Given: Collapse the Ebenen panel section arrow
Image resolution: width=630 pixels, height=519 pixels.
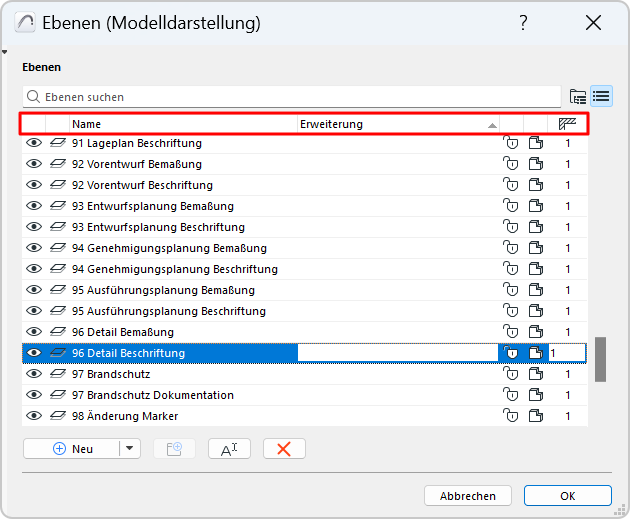Looking at the screenshot, I should [x=5, y=52].
